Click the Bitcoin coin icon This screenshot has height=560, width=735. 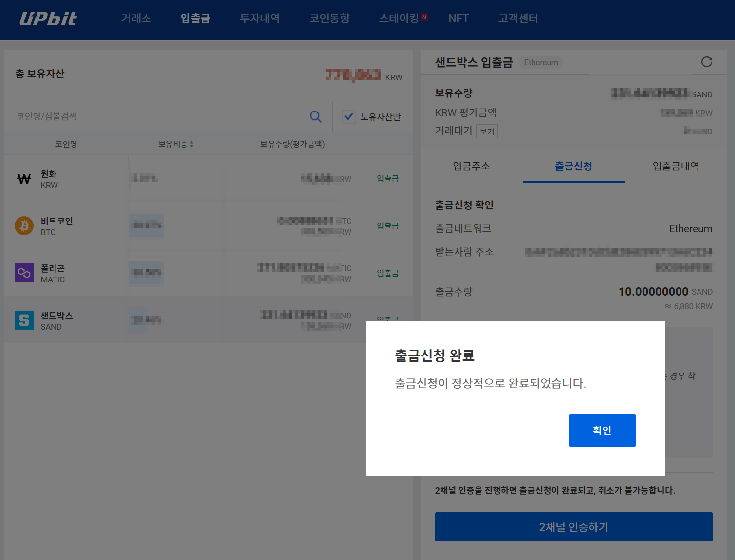(x=24, y=226)
